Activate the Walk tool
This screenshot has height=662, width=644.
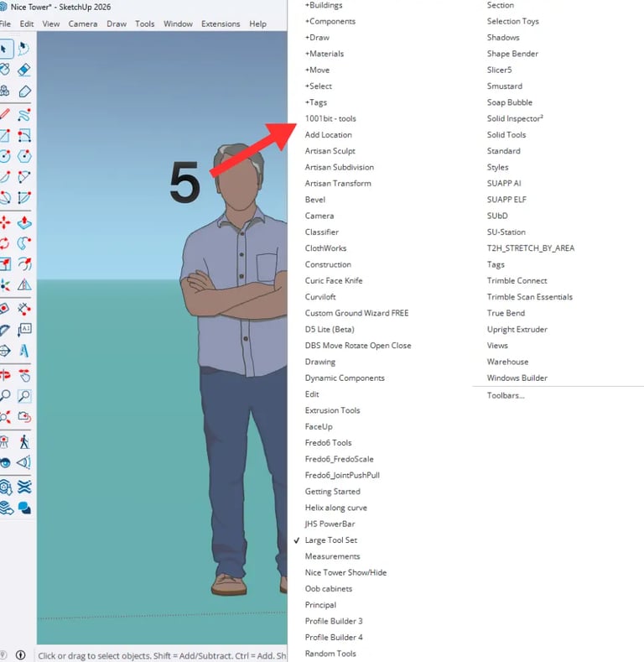(x=24, y=441)
